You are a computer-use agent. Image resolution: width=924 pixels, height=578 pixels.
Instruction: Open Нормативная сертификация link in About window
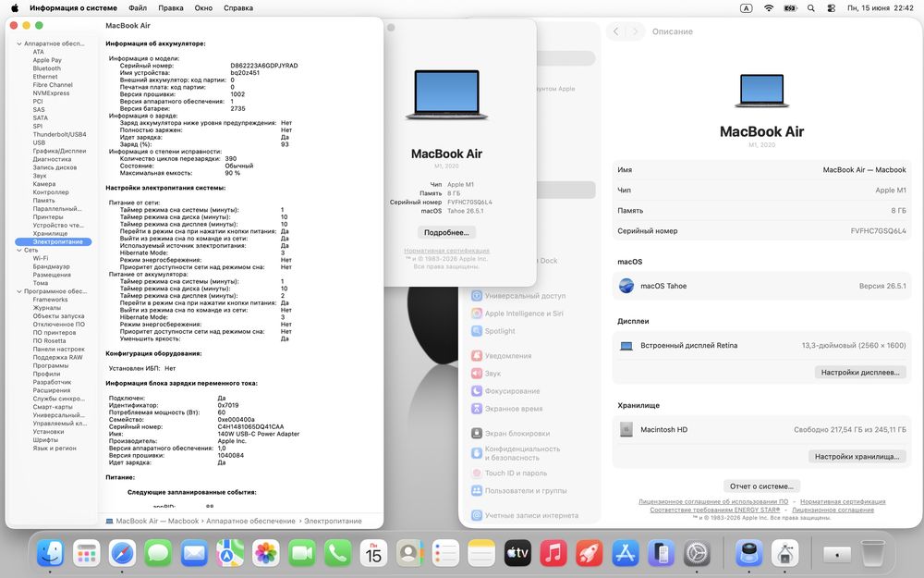pyautogui.click(x=446, y=251)
